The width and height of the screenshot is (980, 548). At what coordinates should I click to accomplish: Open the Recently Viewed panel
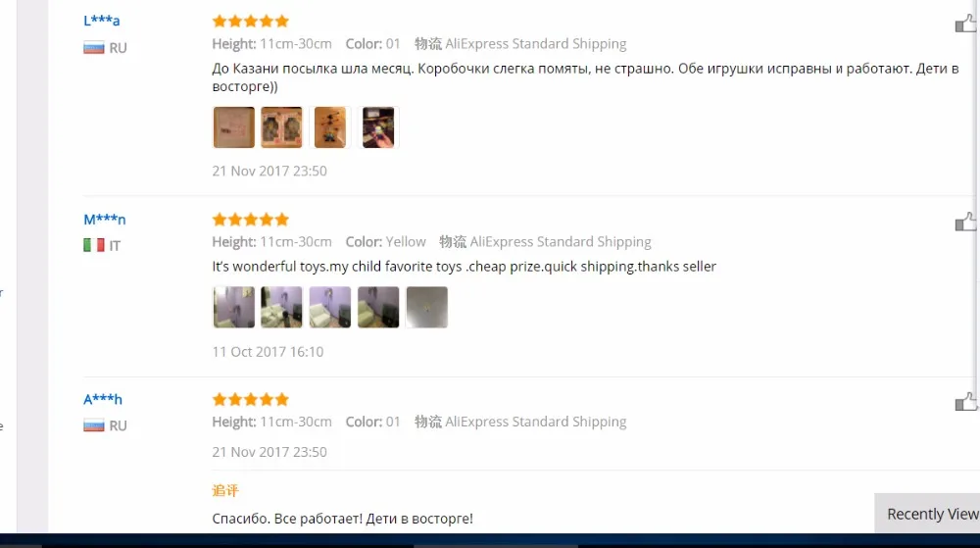click(x=927, y=514)
